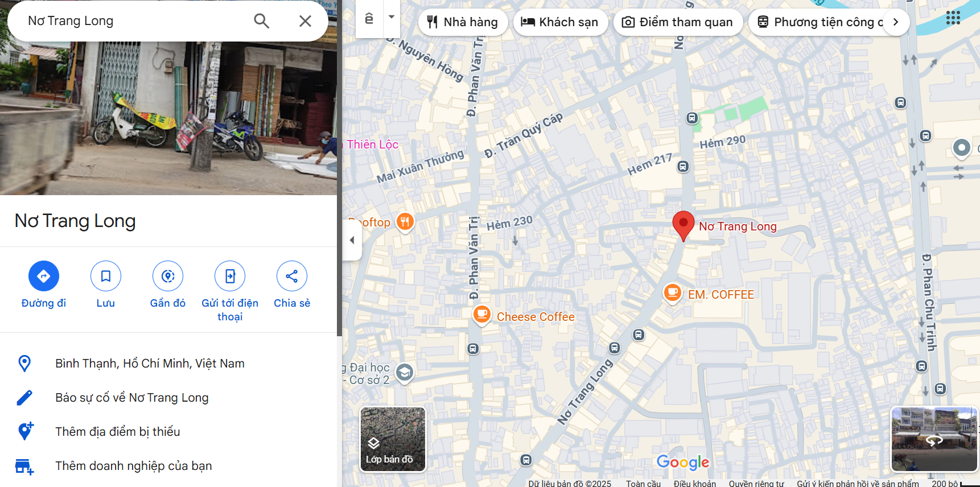Select the Cheese Coffee cafe marker
Viewport: 980px width, 487px height.
pyautogui.click(x=482, y=314)
